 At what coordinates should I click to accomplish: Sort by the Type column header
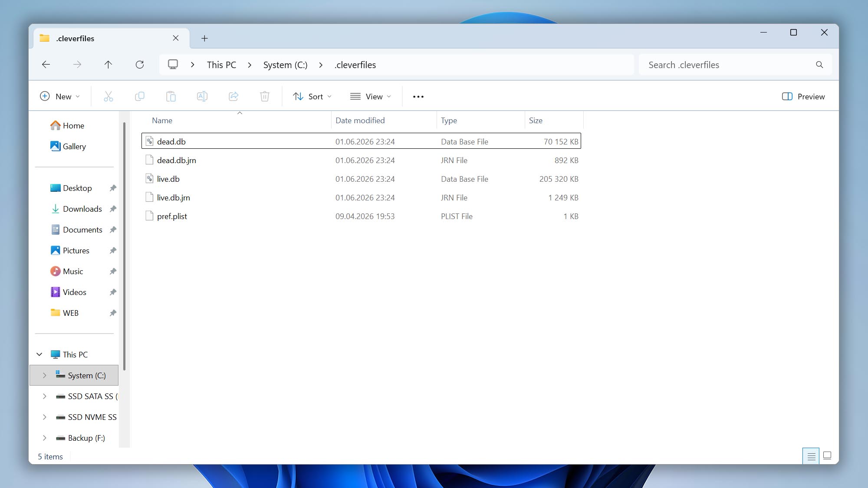pos(481,120)
